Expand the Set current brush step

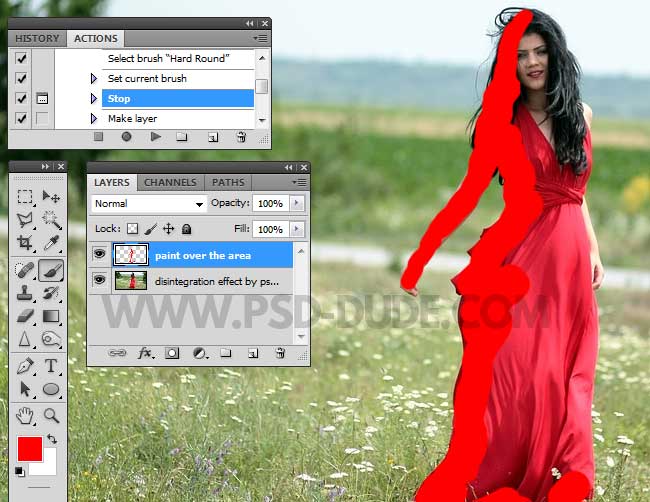[x=94, y=78]
